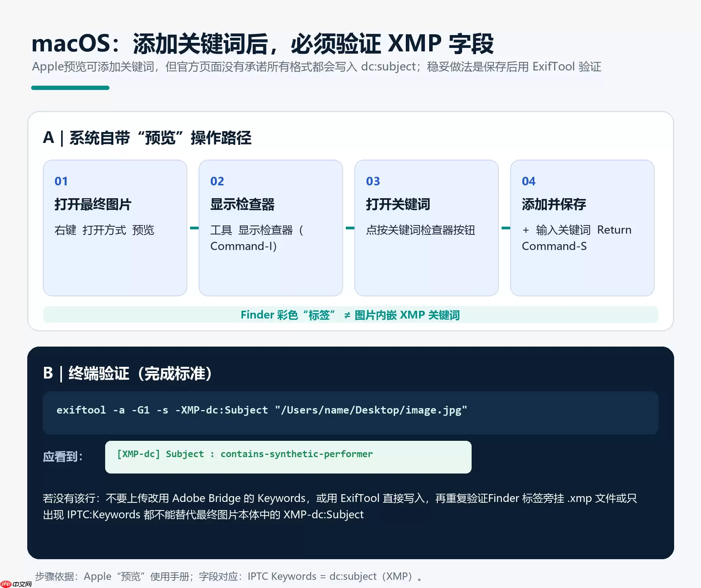Click step number "04"
701x588 pixels.
(528, 181)
